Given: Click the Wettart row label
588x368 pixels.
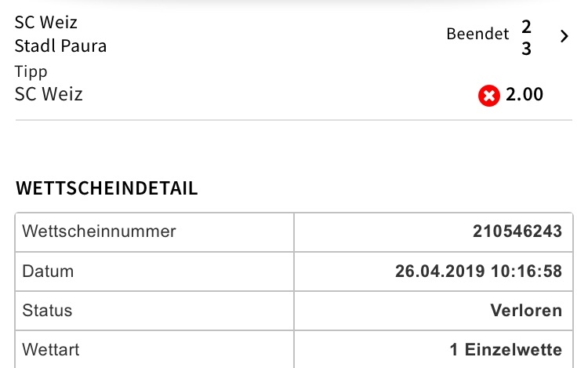Looking at the screenshot, I should click(x=51, y=350).
